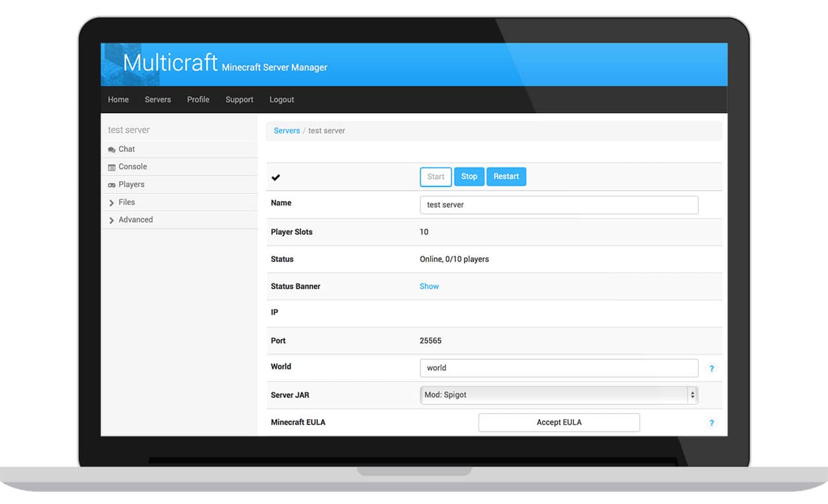Go to the Profile menu
This screenshot has width=828, height=504.
[198, 100]
